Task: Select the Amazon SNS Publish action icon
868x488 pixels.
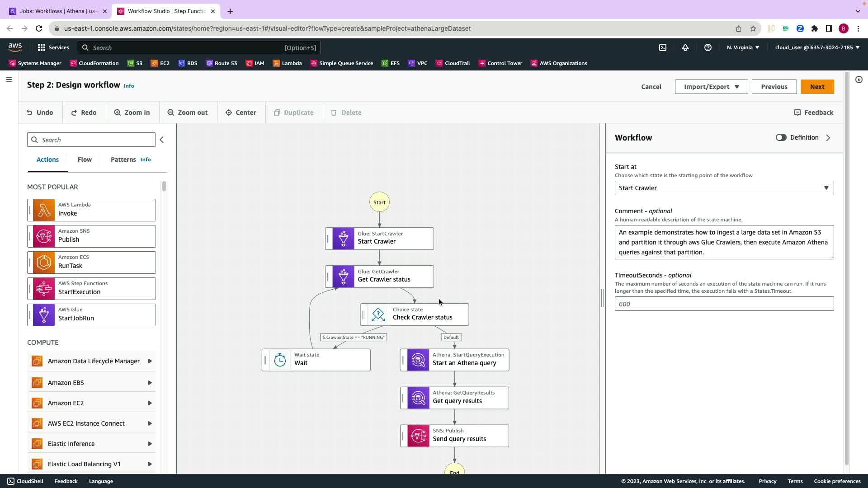Action: click(44, 236)
